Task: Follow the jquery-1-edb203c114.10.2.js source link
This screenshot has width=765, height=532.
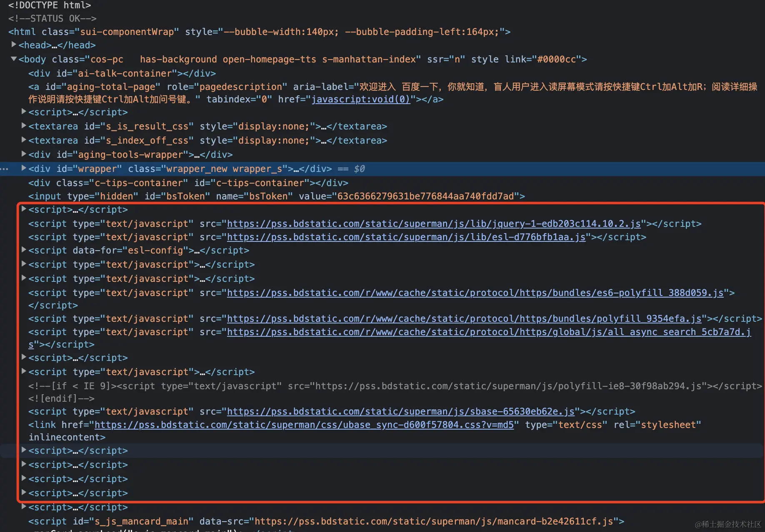Action: 434,224
